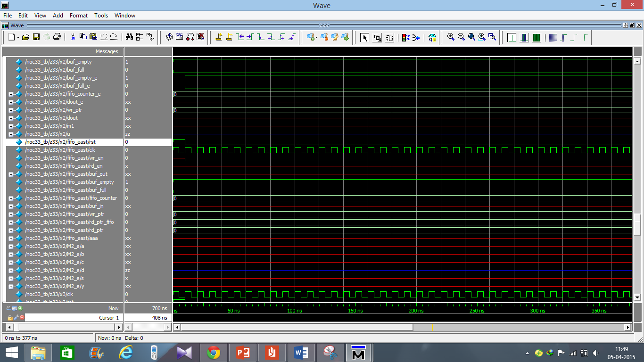This screenshot has width=644, height=362.
Task: Open Word from the taskbar
Action: 301,352
